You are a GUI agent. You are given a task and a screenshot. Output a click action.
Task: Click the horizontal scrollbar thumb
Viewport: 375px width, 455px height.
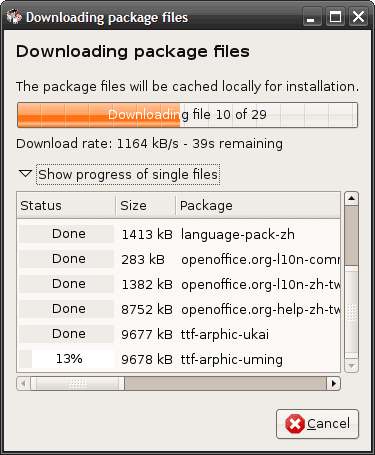click(77, 384)
